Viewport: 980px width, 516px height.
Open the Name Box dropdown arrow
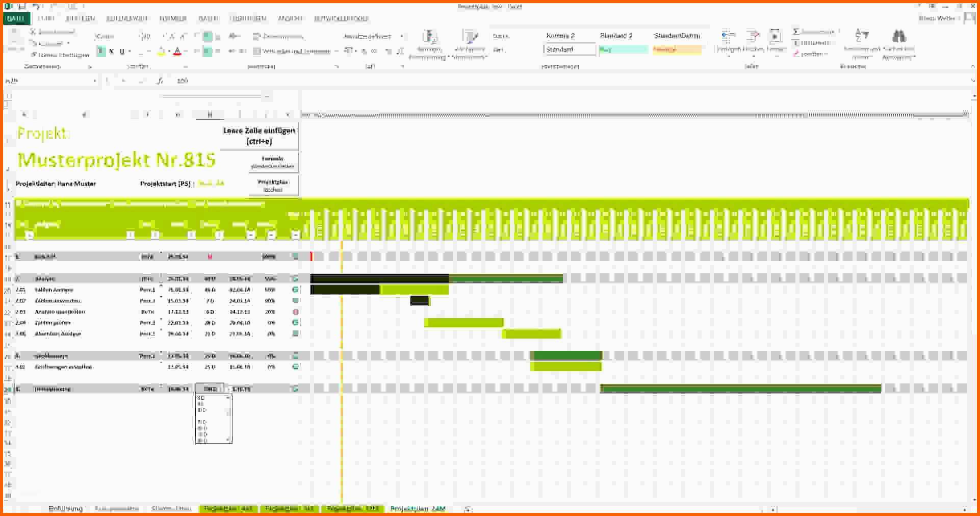pyautogui.click(x=94, y=81)
